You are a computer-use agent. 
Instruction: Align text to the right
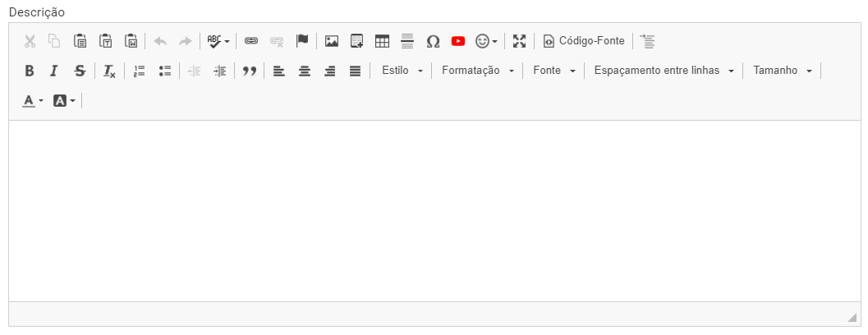point(330,71)
